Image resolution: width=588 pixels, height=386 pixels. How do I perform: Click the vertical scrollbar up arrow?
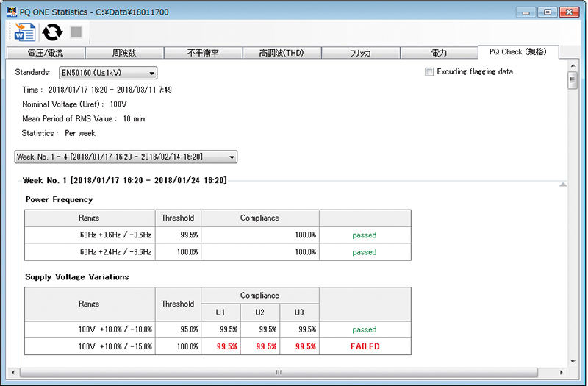[573, 66]
